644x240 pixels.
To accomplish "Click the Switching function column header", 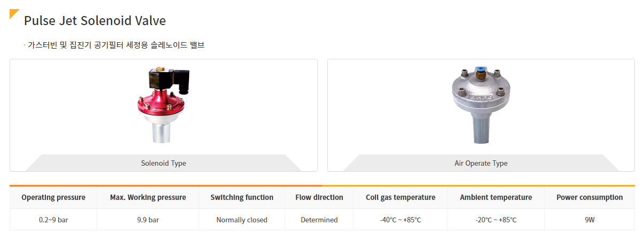I will click(x=242, y=197).
